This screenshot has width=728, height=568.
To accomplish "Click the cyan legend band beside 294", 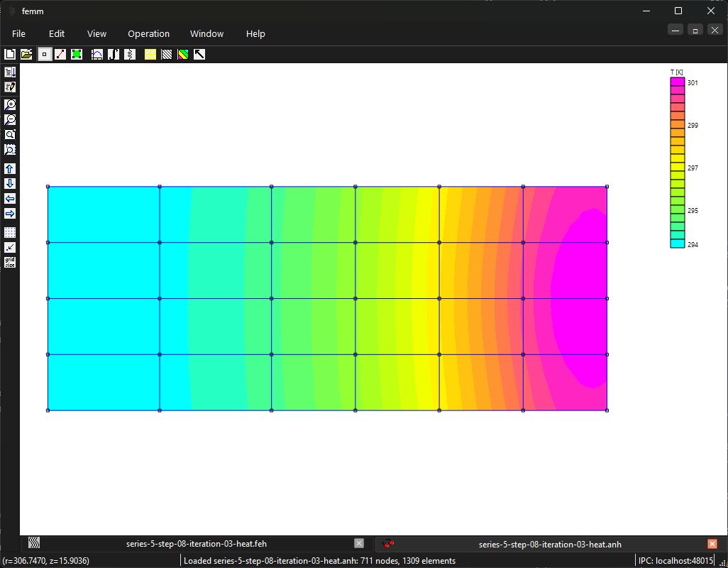I will (678, 244).
